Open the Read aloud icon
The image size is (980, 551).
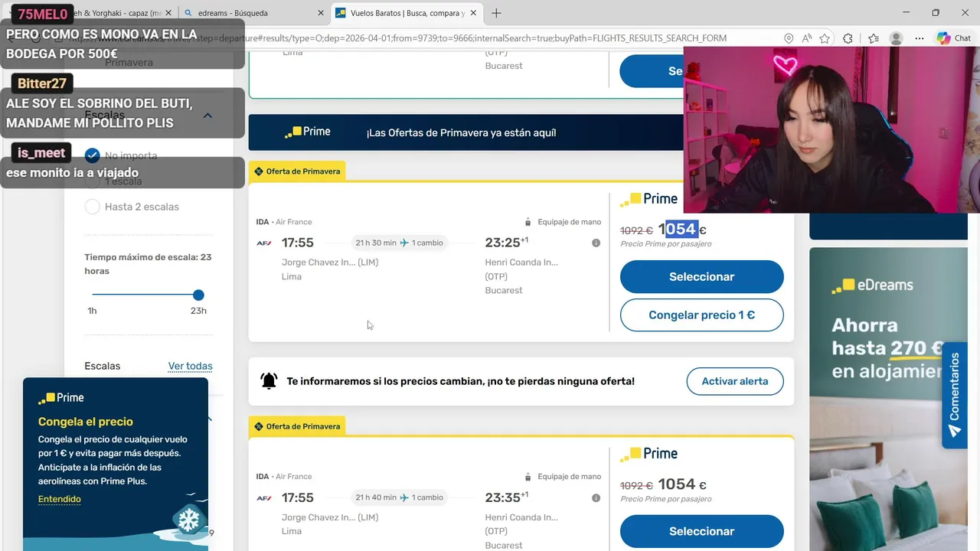807,38
